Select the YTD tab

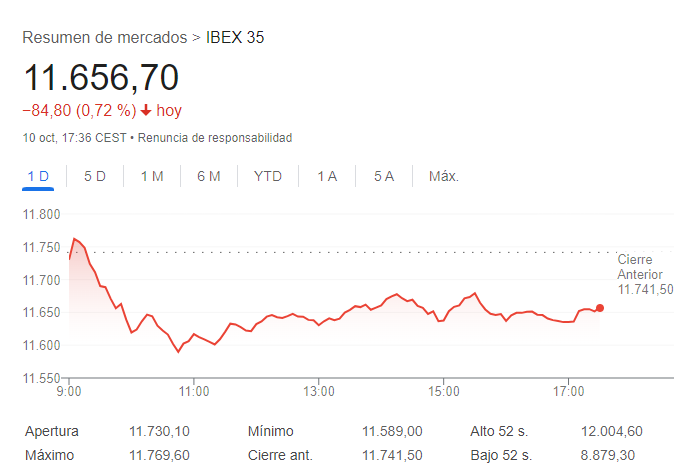point(268,177)
